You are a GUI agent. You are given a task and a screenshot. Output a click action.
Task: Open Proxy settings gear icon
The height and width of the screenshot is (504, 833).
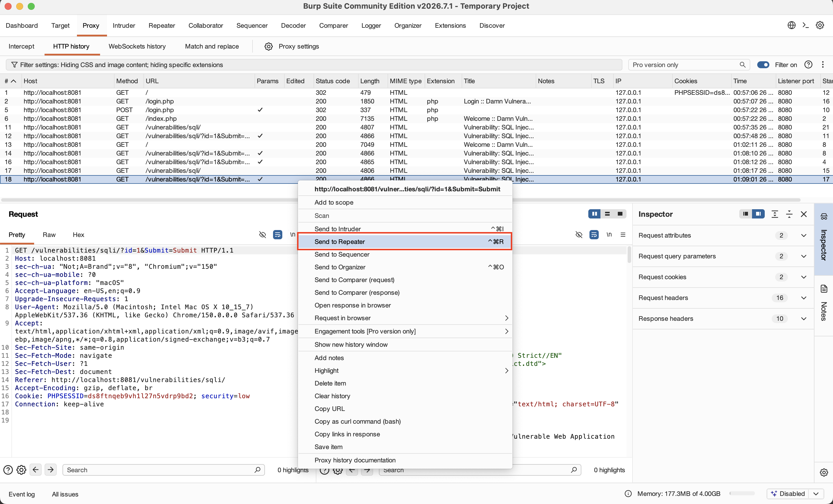click(268, 46)
